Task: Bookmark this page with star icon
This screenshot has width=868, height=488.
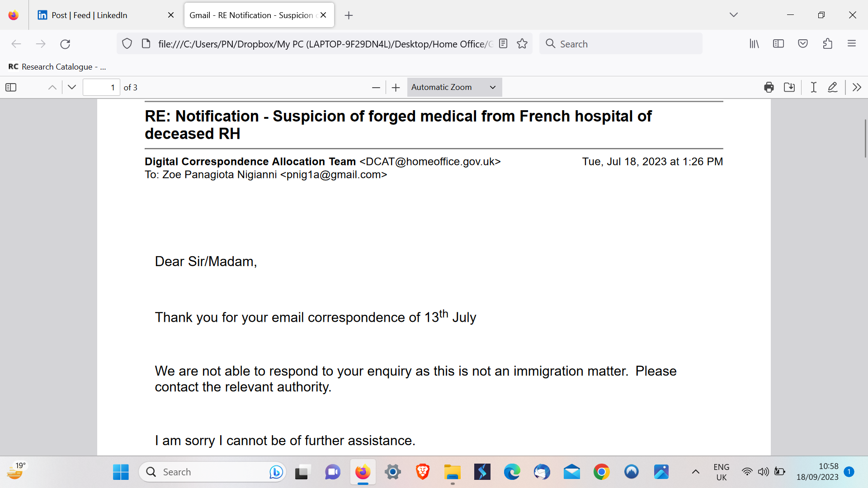Action: (x=522, y=44)
